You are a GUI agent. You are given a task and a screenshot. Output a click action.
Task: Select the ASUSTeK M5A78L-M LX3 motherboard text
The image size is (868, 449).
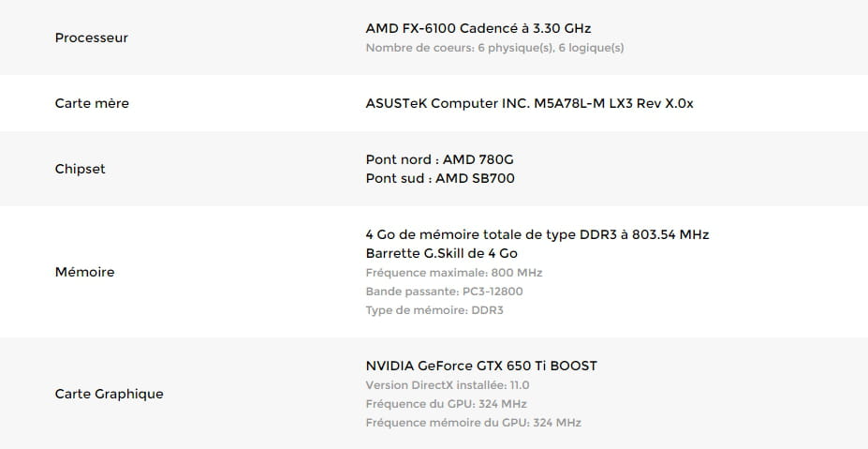tap(529, 103)
